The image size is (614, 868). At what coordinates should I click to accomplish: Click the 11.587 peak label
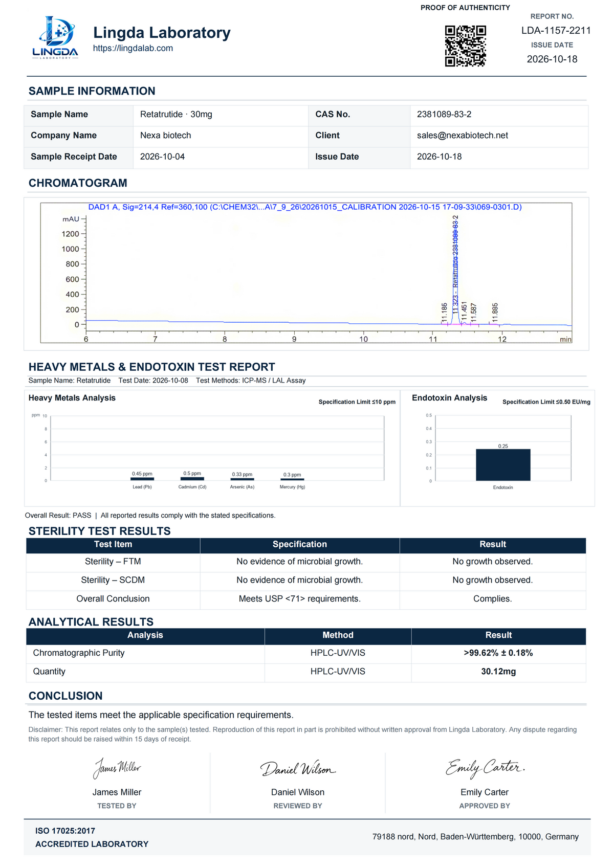pos(474,313)
